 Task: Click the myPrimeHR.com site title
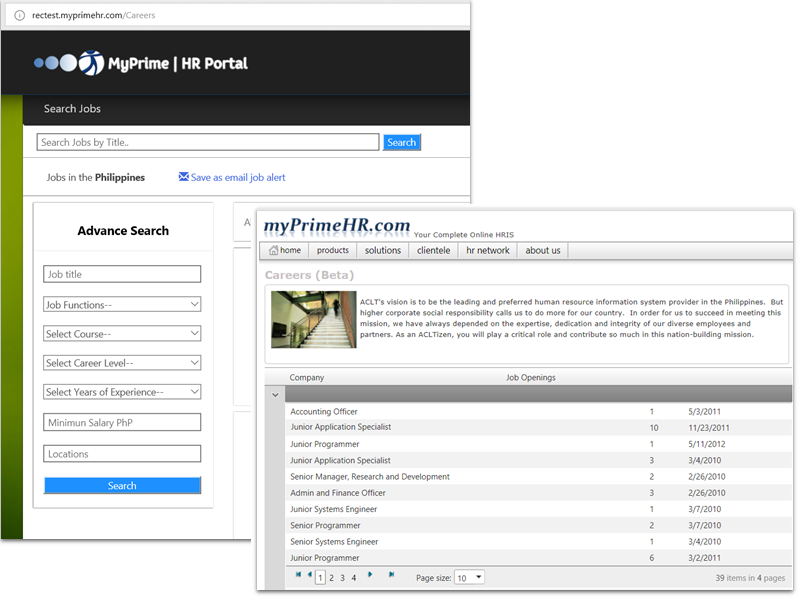coord(337,226)
